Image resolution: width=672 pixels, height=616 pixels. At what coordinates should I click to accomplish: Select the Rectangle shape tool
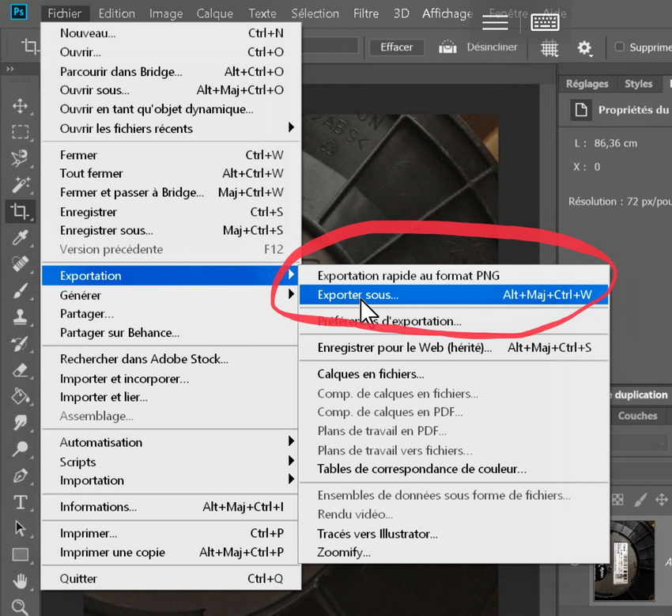coord(20,554)
